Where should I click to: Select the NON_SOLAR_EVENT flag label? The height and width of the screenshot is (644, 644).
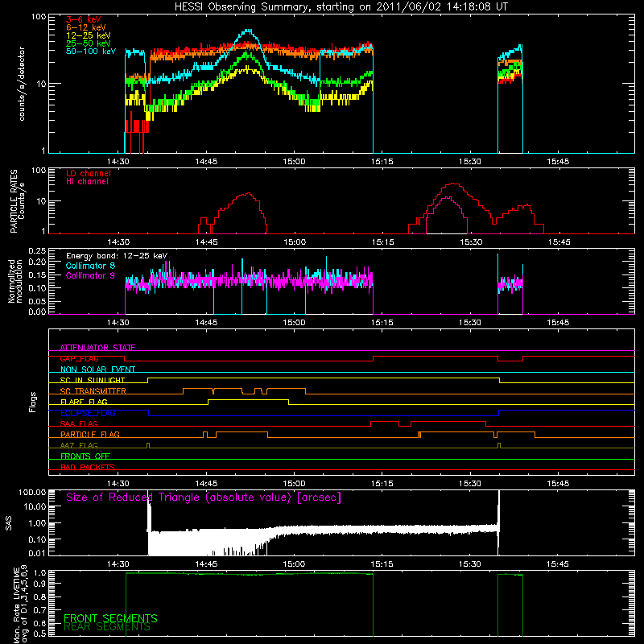tap(97, 369)
